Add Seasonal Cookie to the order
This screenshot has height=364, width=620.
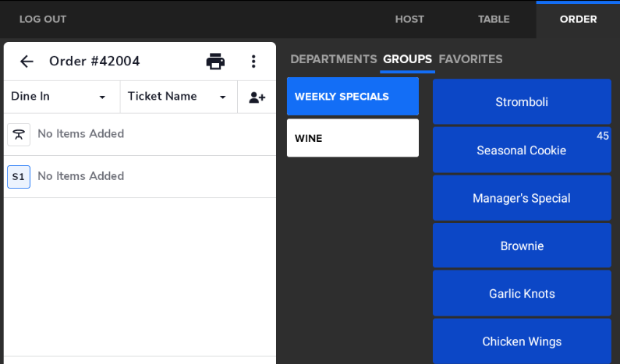click(x=522, y=150)
